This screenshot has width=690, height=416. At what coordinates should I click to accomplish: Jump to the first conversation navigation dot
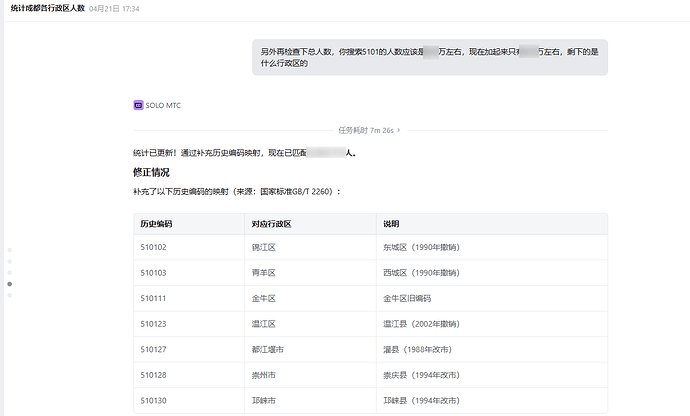click(10, 250)
